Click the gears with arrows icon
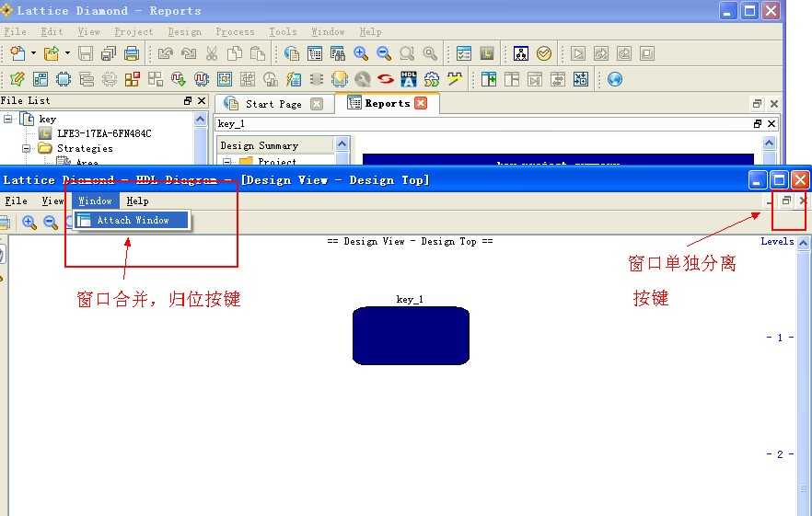812x516 pixels. click(432, 79)
